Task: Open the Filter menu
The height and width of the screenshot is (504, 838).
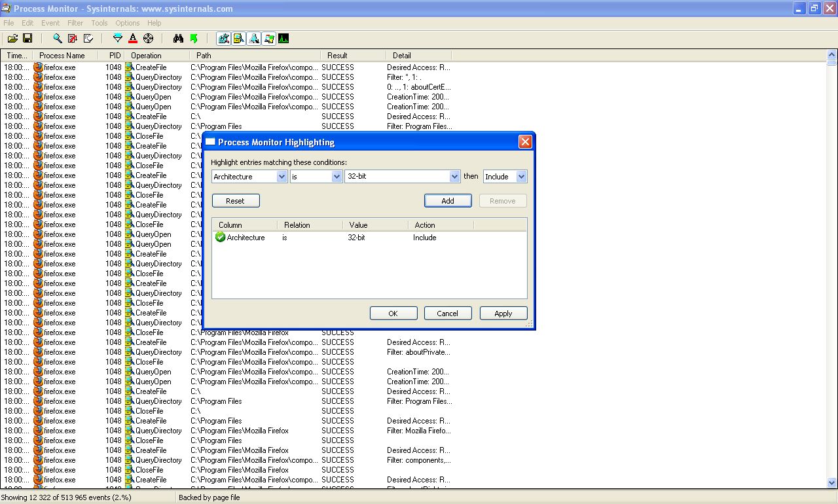Action: (x=75, y=23)
